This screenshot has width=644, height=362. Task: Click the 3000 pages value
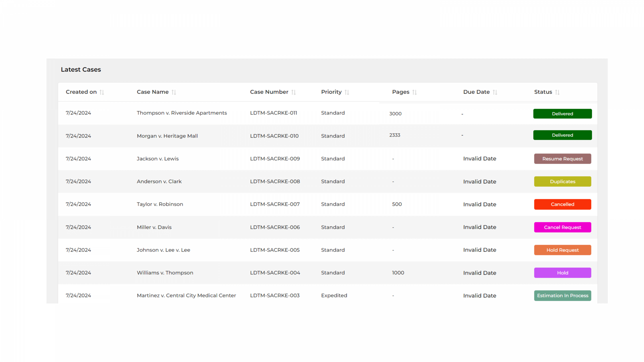[x=395, y=114]
